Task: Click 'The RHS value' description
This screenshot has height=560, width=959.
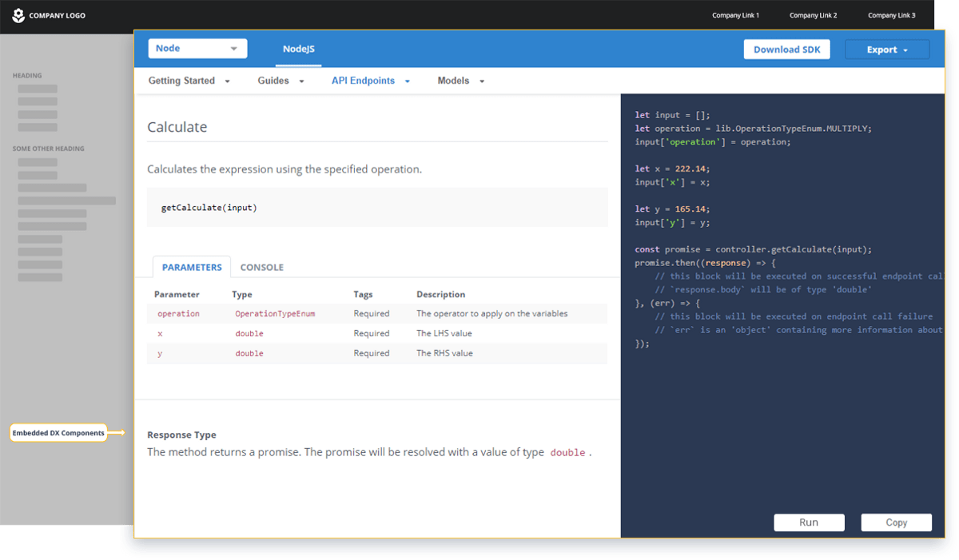Action: 444,354
